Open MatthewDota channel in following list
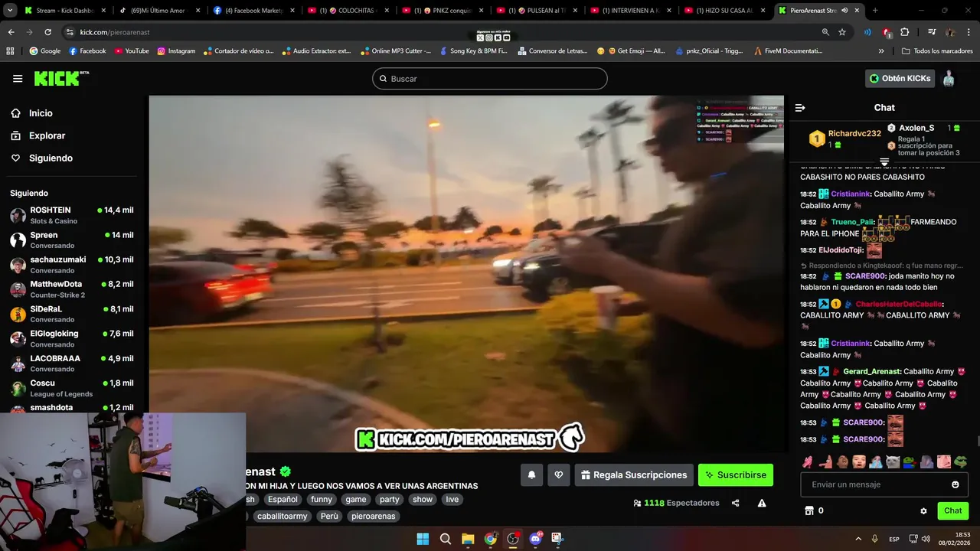Image resolution: width=980 pixels, height=551 pixels. 72,289
